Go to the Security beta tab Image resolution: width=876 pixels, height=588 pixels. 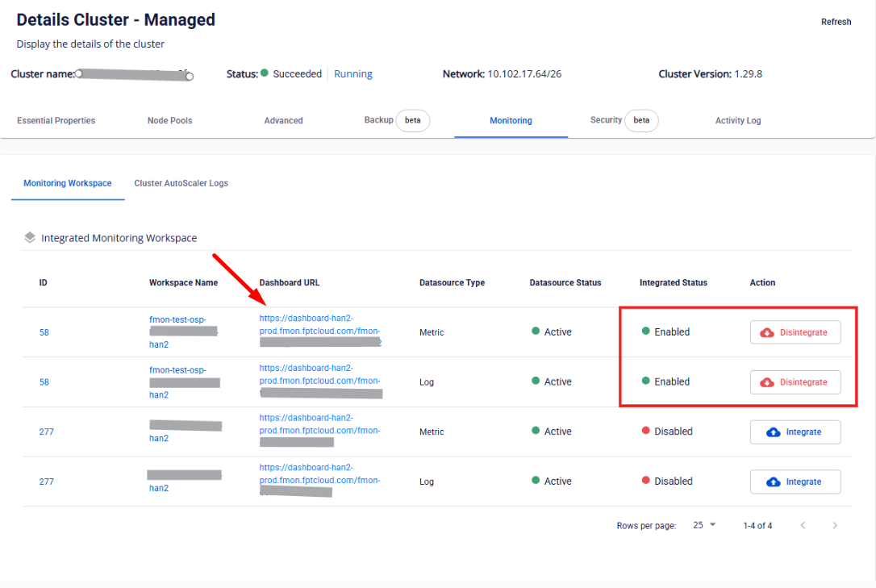point(624,121)
